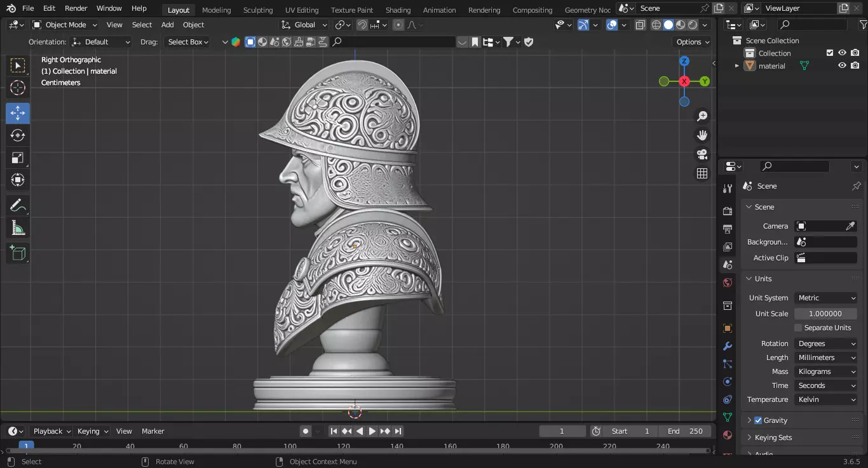Open the Object Mode dropdown

pos(65,25)
